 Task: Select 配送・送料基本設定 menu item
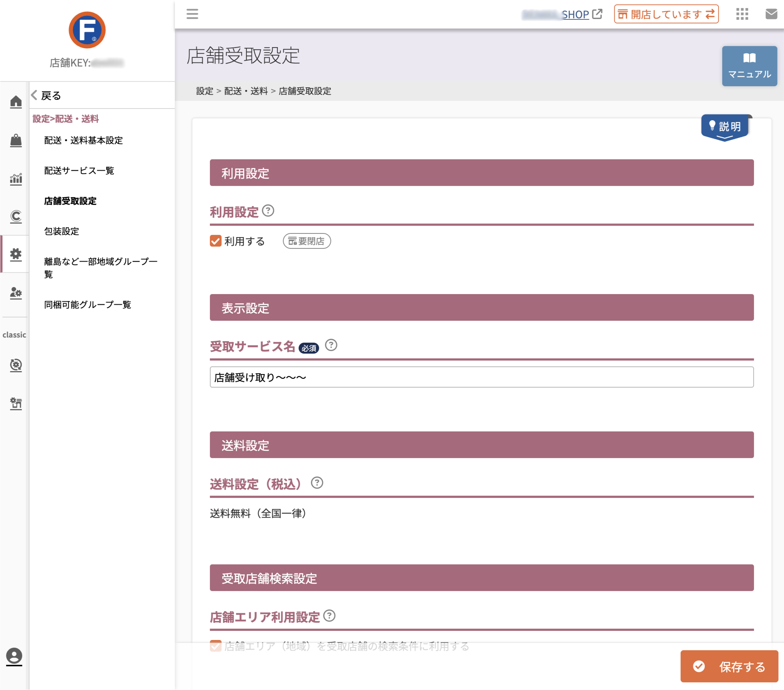[83, 141]
